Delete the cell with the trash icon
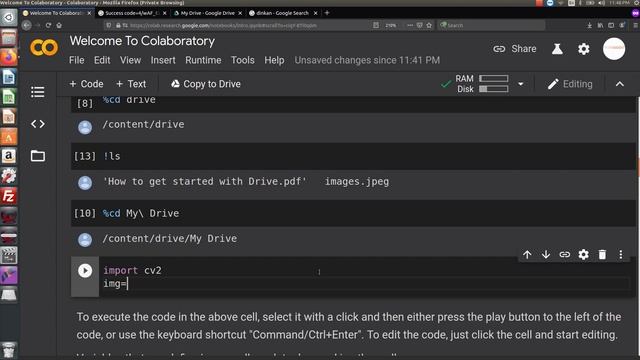The image size is (640, 360). point(602,255)
